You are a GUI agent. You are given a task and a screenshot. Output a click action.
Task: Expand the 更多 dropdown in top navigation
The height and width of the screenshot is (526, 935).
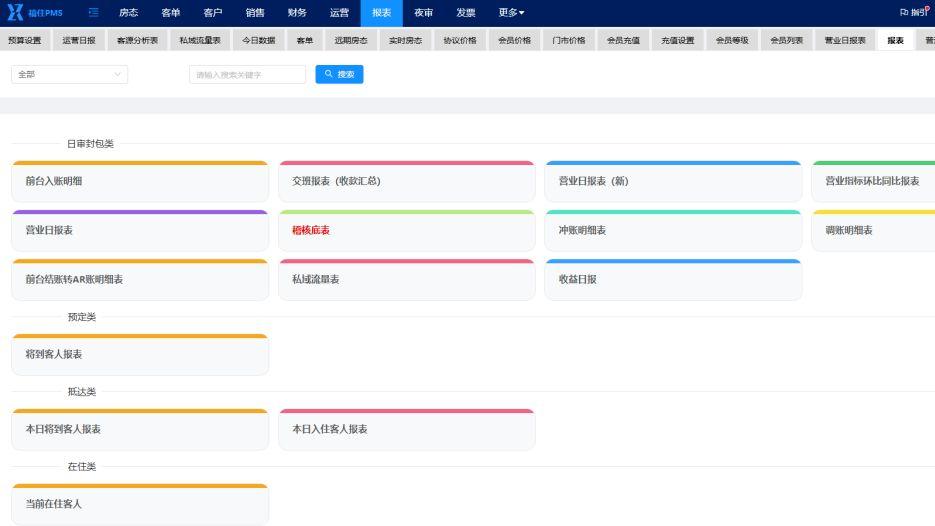tap(511, 13)
